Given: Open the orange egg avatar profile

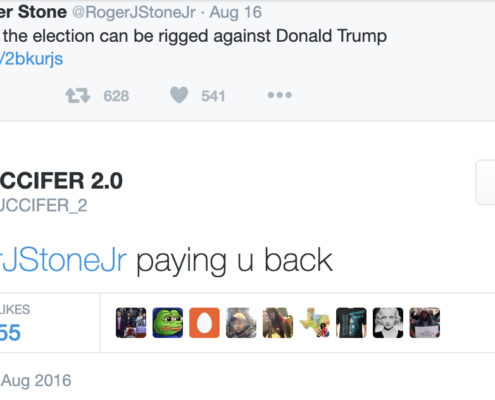Looking at the screenshot, I should (204, 323).
